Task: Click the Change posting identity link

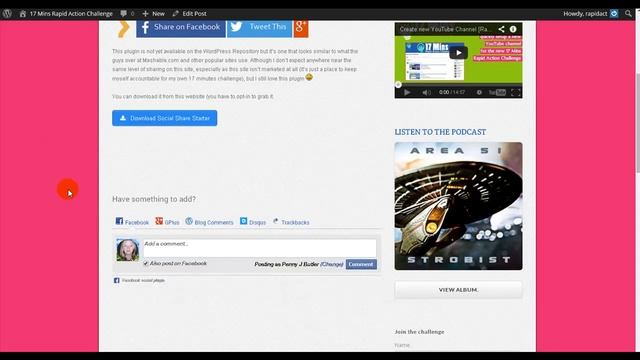Action: [x=332, y=264]
